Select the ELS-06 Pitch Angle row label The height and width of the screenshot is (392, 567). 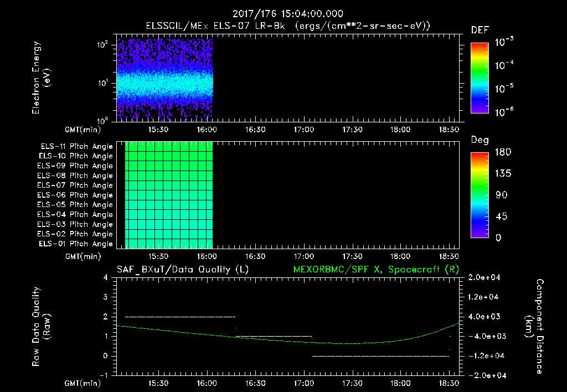[x=75, y=195]
